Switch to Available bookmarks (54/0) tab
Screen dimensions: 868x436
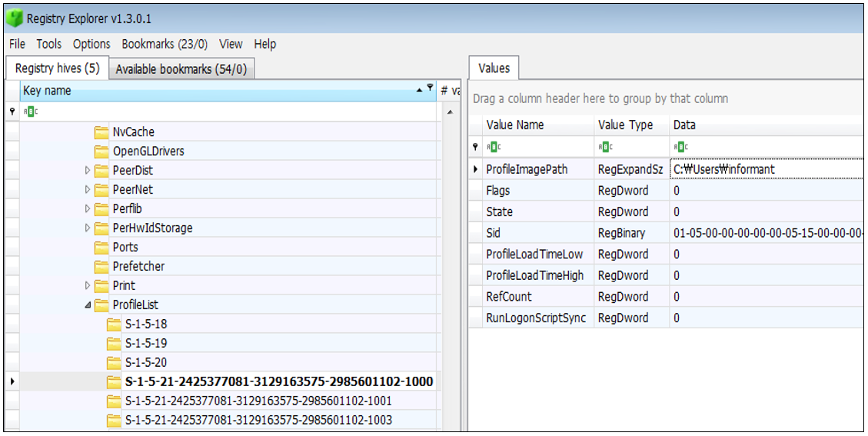tap(181, 69)
